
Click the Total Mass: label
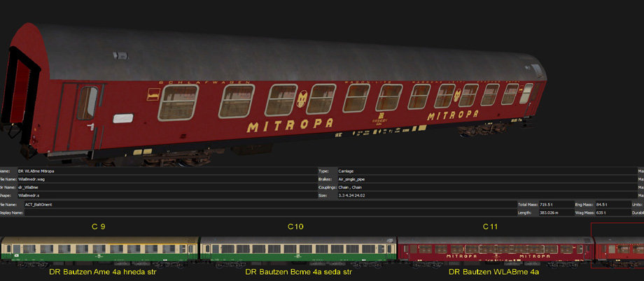tap(527, 204)
